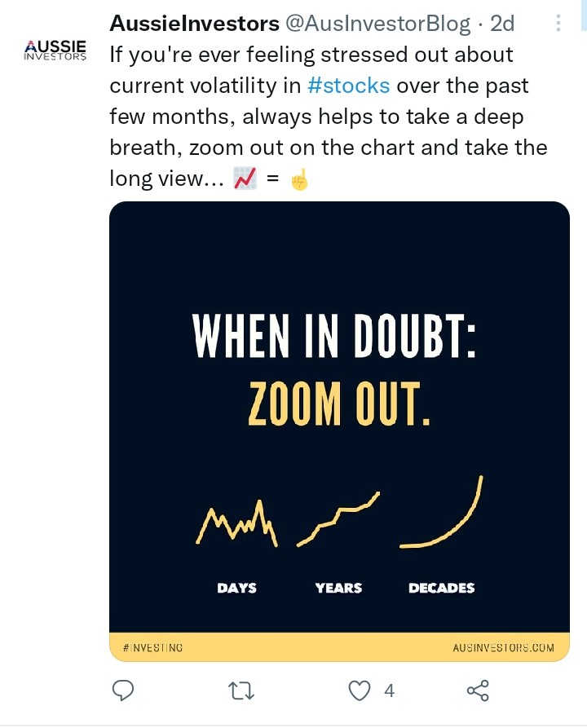Click the reply speech bubble icon
The height and width of the screenshot is (728, 587).
tap(122, 691)
